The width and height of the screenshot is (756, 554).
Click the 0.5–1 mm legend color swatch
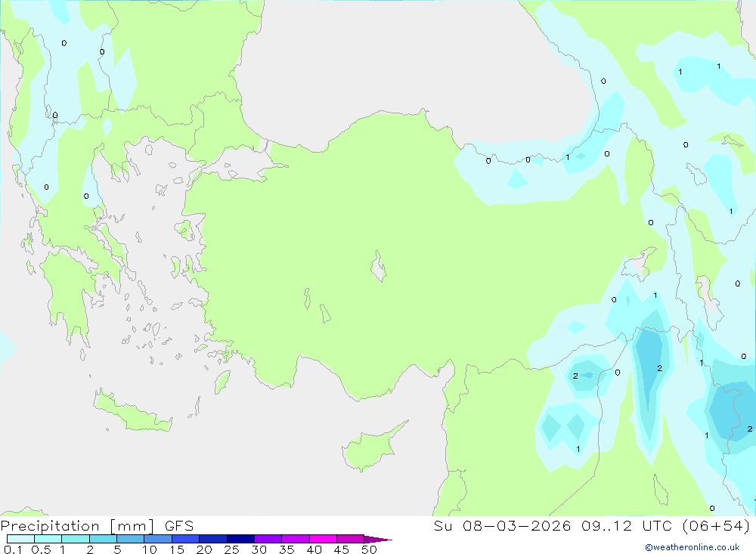coord(48,539)
